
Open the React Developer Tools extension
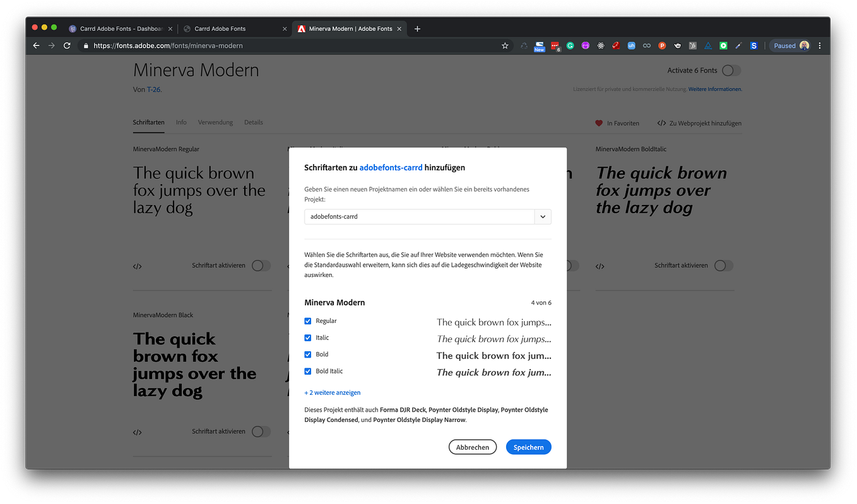(x=601, y=45)
